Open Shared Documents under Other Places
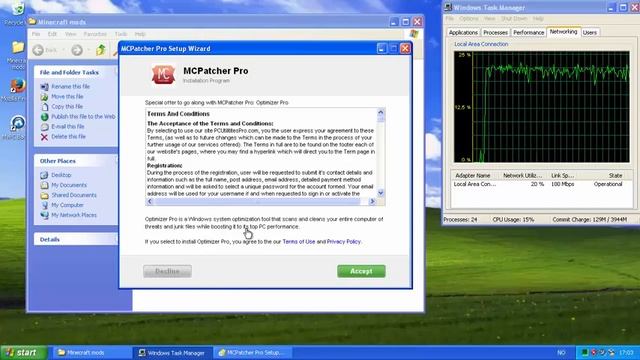Image resolution: width=640 pixels, height=360 pixels. (x=74, y=195)
